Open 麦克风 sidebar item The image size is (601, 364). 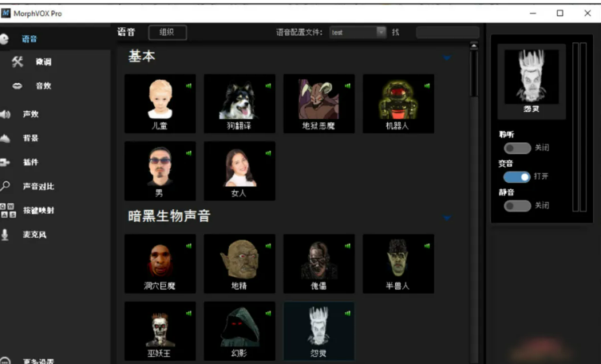[34, 235]
